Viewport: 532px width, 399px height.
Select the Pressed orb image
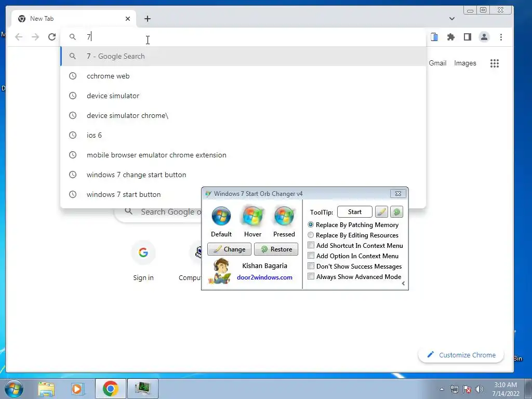[x=284, y=216]
